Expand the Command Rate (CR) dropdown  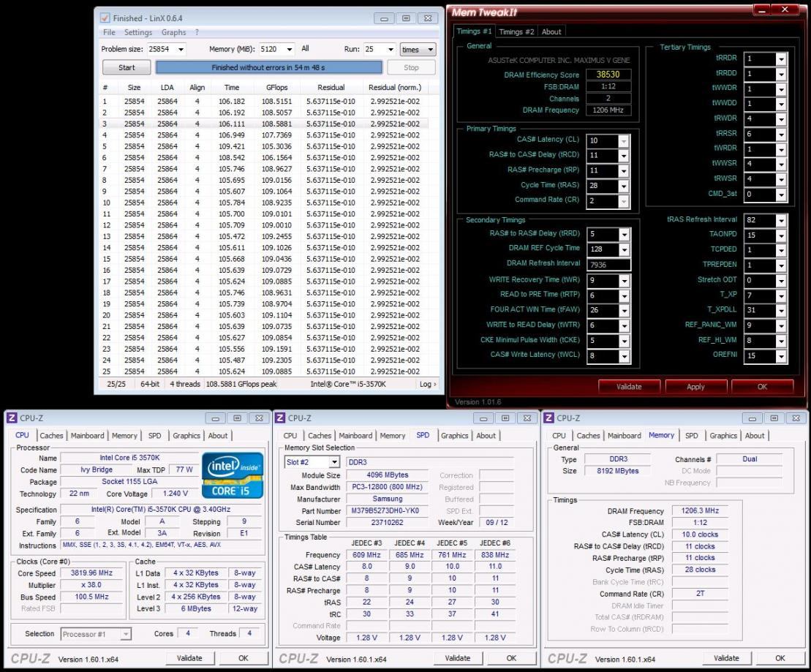[624, 201]
